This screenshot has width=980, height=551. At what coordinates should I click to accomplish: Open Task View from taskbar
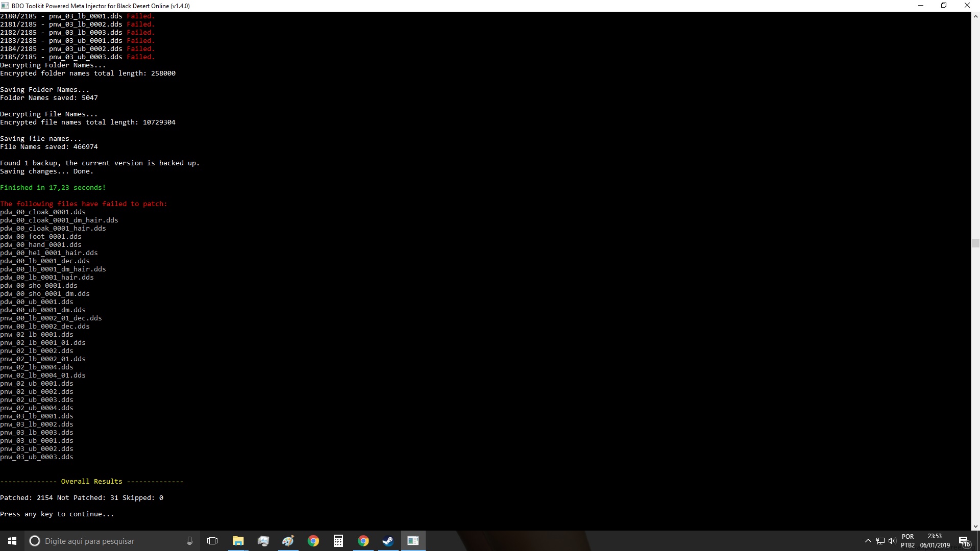point(212,541)
